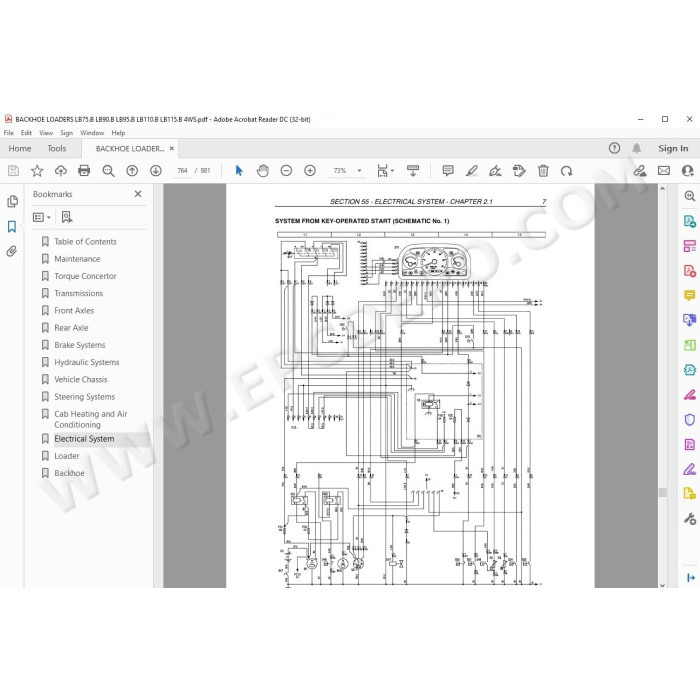Click the scrolling mode keyboard icon
The image size is (700, 700).
413,171
